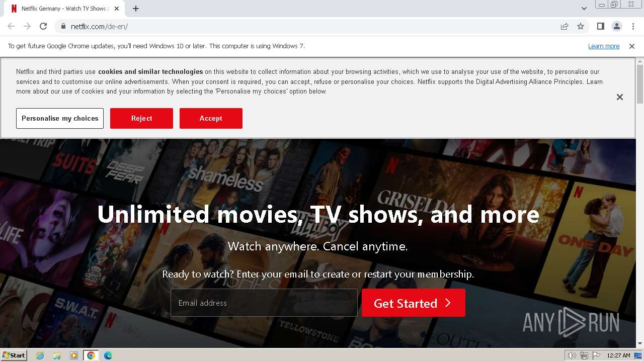
Task: Click the scrollbar down arrow
Action: pyautogui.click(x=640, y=343)
